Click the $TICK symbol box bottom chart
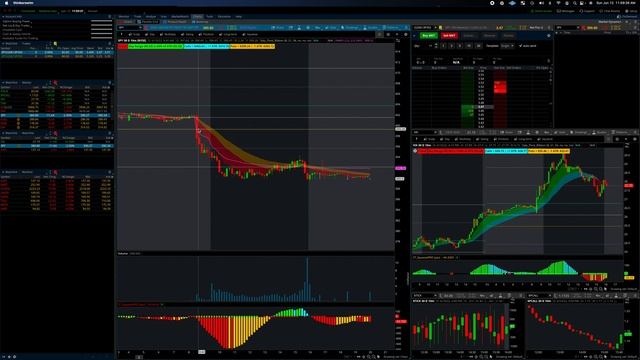640x360 pixels. click(424, 296)
